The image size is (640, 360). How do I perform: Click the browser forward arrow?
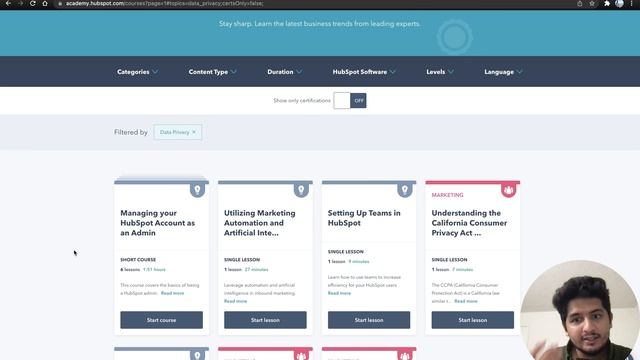pyautogui.click(x=20, y=3)
